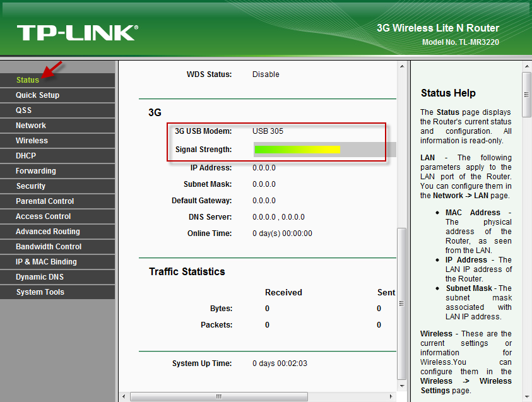532x402 pixels.
Task: Click help panel scroll down arrow
Action: click(x=527, y=396)
